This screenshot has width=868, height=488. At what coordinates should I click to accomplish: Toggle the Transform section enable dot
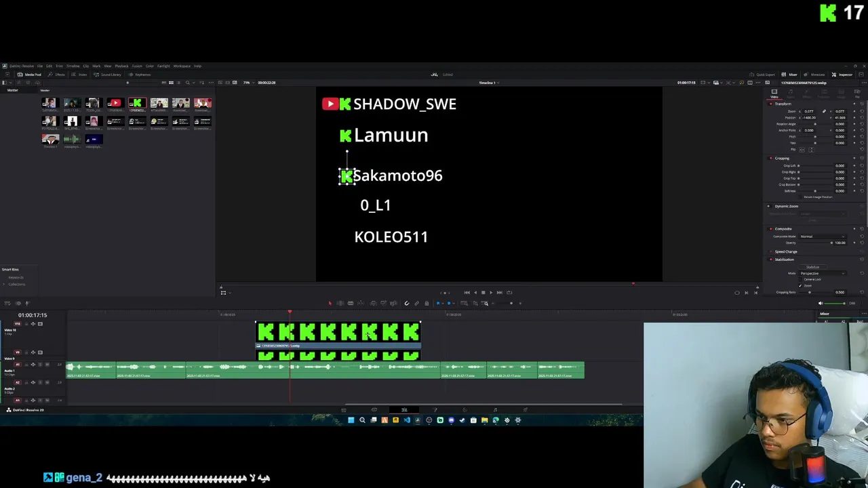(x=771, y=104)
